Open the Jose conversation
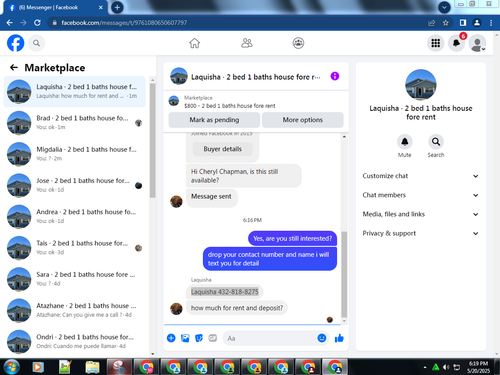500x375 pixels. coord(75,185)
